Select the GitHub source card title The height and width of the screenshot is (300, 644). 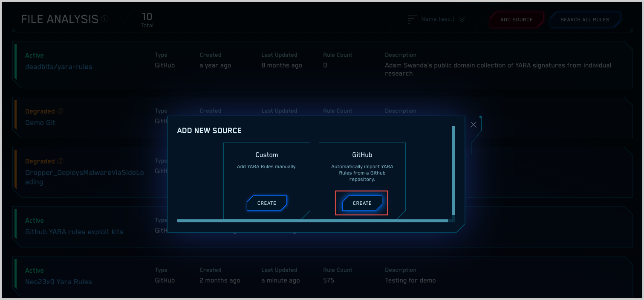click(362, 155)
